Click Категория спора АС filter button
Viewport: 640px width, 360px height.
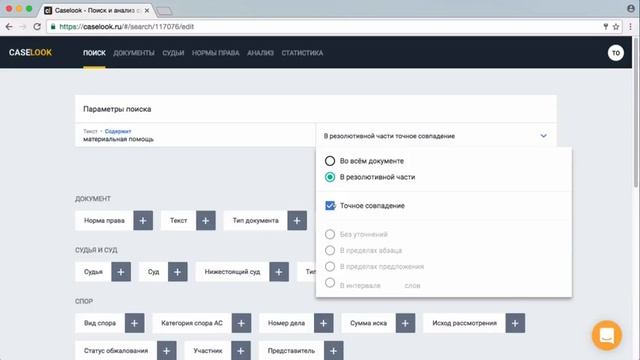pyautogui.click(x=192, y=323)
